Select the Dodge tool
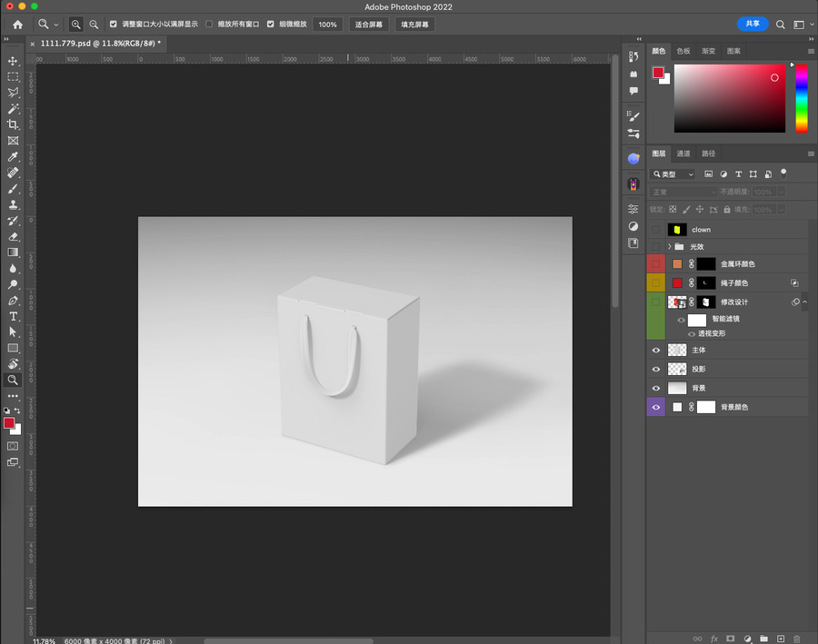Viewport: 818px width, 644px height. (x=13, y=284)
